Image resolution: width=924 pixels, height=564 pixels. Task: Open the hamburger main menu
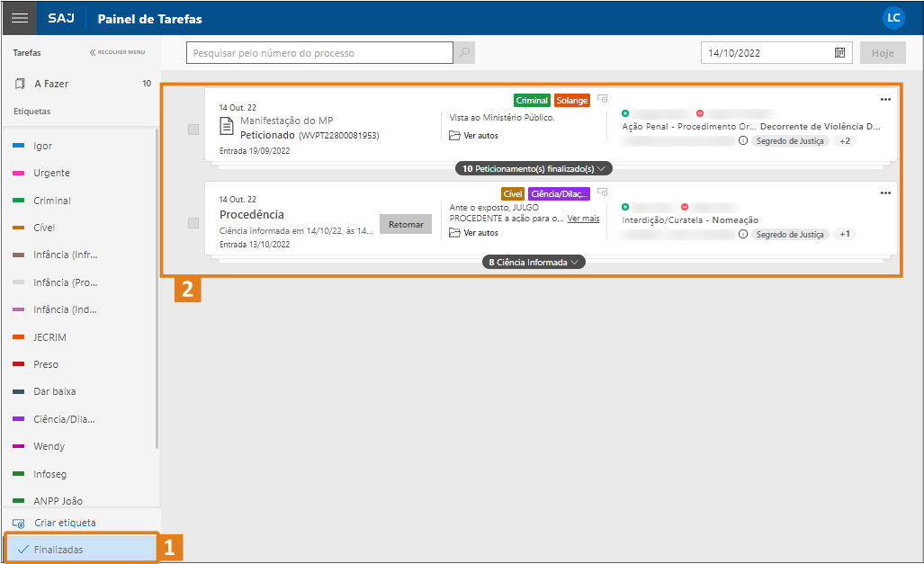[x=19, y=18]
